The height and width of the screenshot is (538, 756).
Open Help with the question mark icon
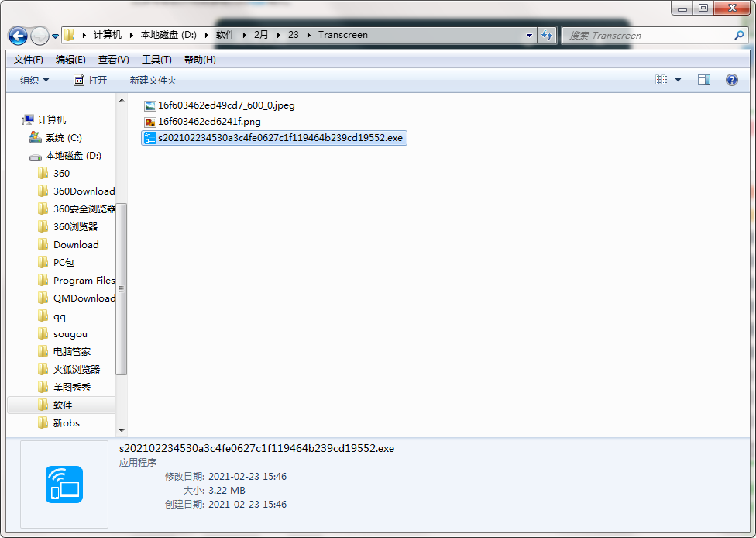pos(731,80)
